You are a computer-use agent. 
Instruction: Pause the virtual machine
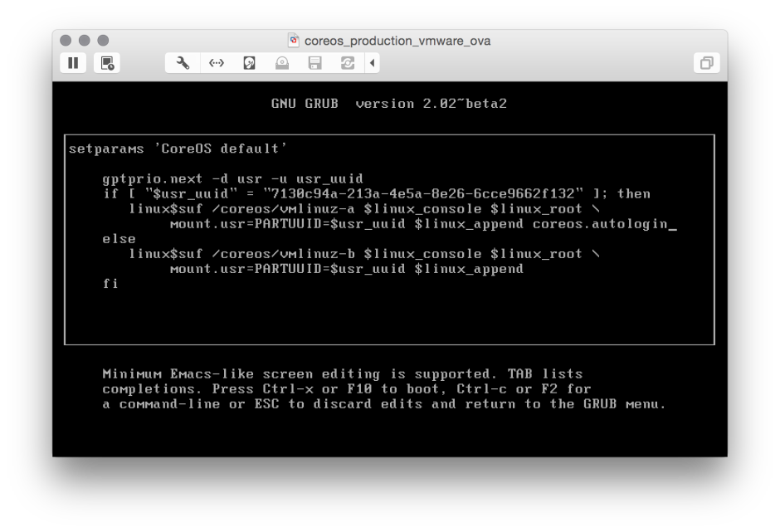73,63
